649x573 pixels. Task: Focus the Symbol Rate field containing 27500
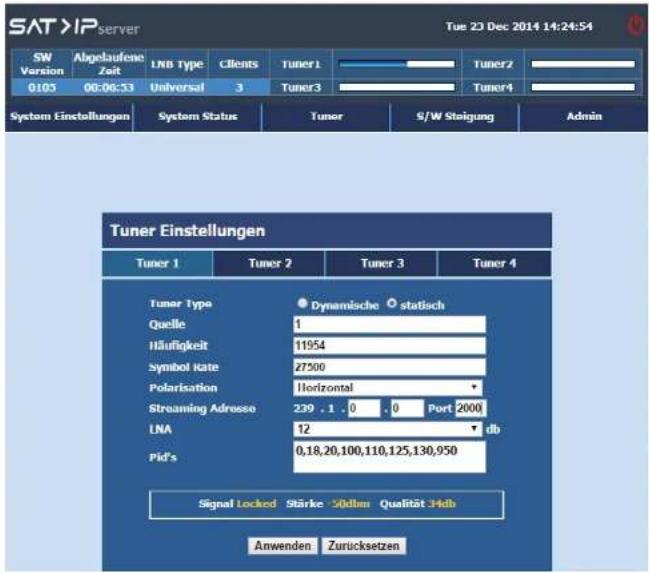tap(389, 367)
